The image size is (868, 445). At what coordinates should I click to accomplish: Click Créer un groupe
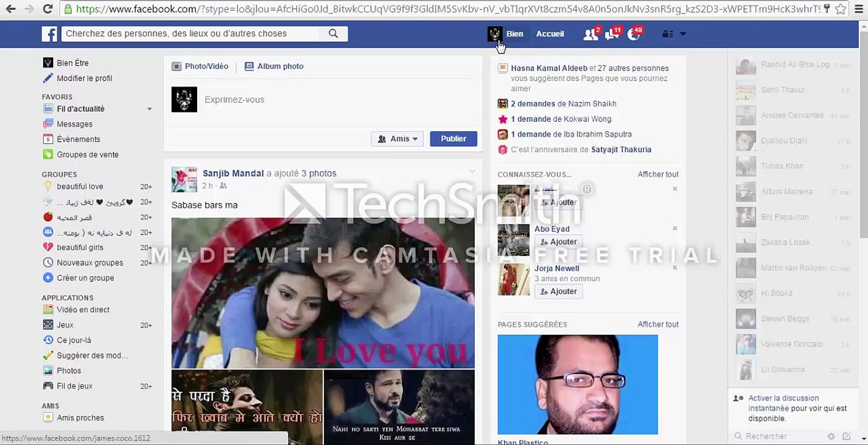[85, 278]
